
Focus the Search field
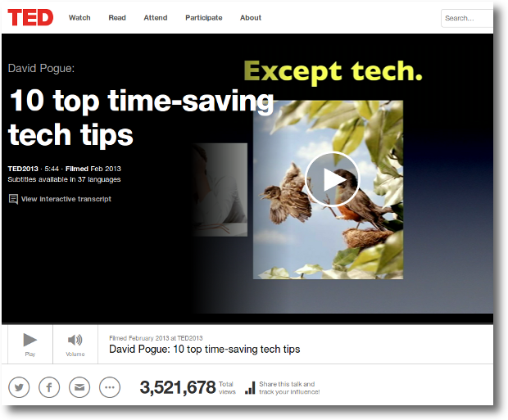click(x=467, y=18)
